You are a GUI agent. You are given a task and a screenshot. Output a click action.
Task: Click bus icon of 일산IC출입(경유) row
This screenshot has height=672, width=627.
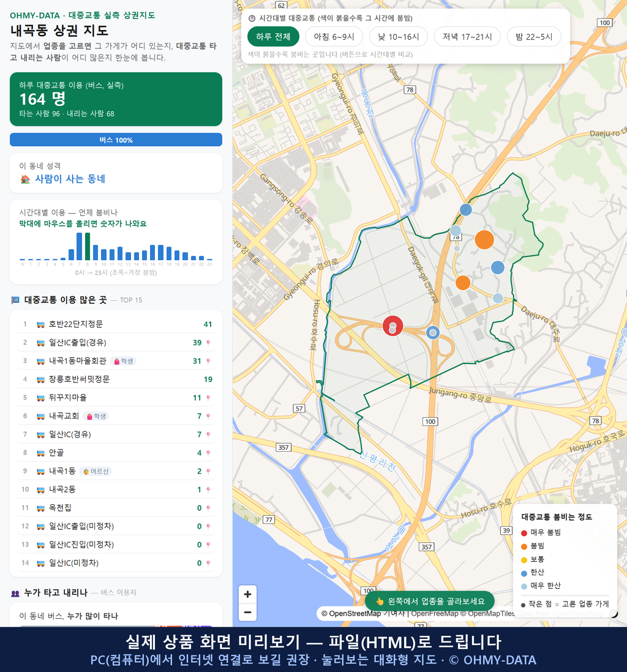tap(40, 343)
